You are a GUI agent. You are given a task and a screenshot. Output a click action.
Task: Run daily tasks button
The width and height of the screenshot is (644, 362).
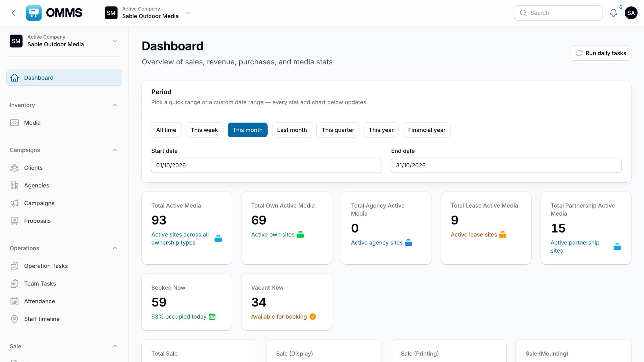coord(601,53)
